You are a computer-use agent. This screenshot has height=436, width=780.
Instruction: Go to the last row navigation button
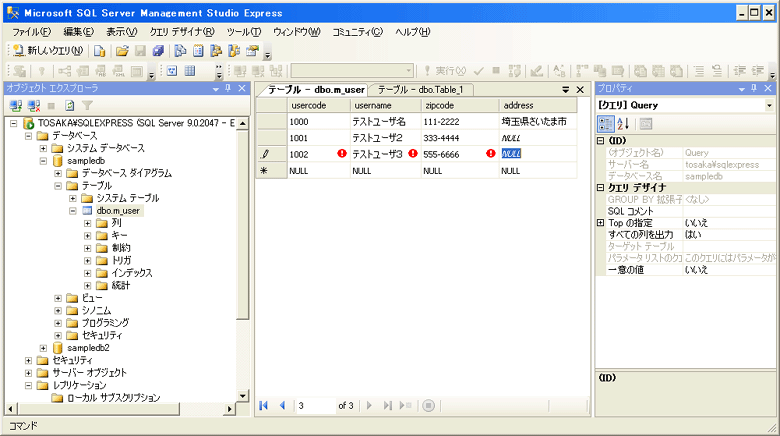pos(388,406)
